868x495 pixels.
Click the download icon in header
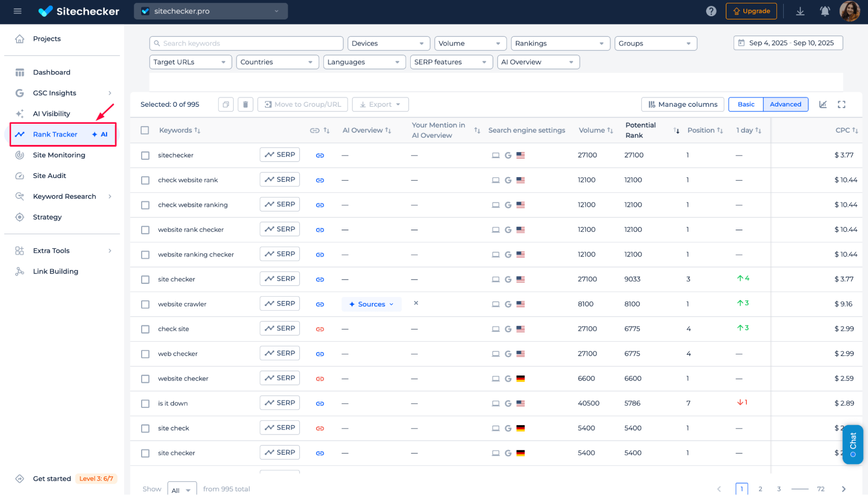pos(800,11)
